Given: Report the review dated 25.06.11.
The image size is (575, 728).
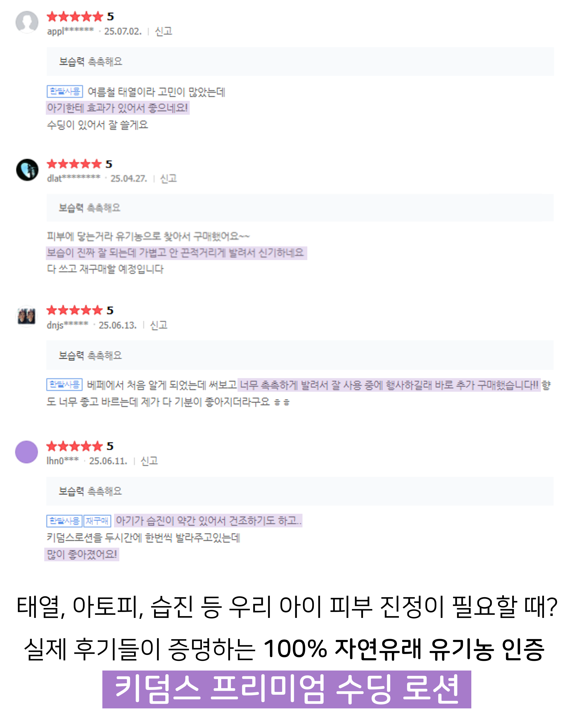Looking at the screenshot, I should (x=149, y=461).
